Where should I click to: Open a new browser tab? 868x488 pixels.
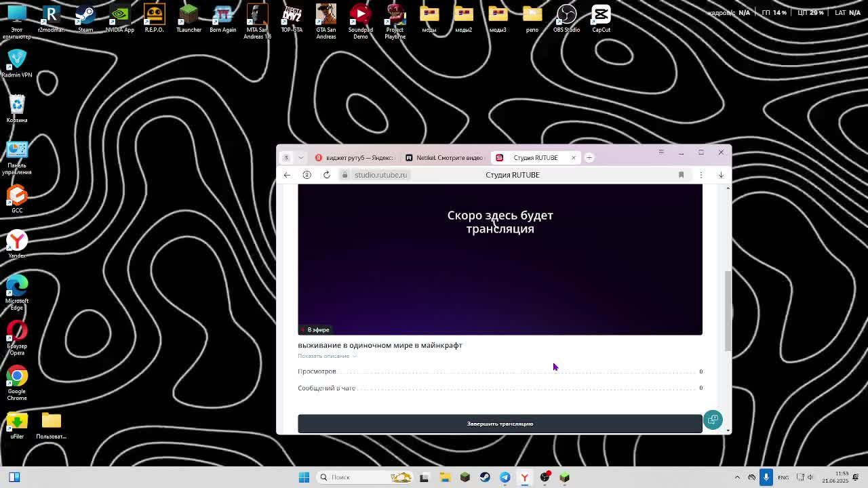coord(589,157)
